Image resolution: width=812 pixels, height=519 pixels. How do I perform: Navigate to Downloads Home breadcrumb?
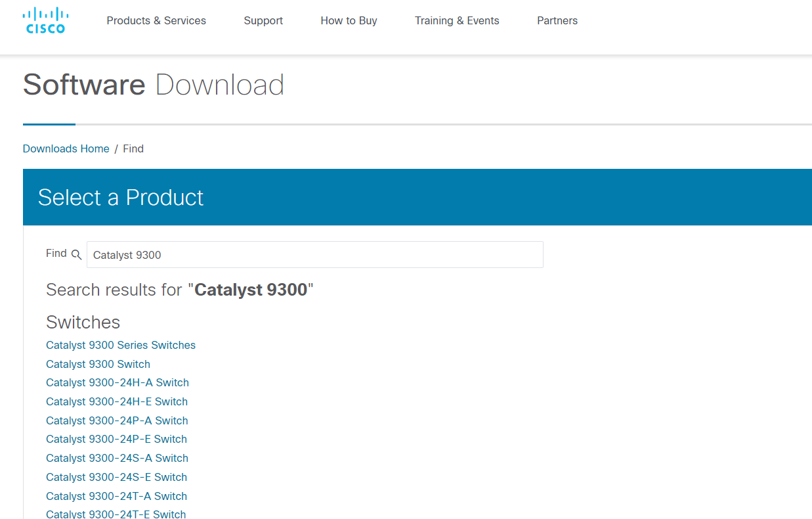pyautogui.click(x=66, y=148)
